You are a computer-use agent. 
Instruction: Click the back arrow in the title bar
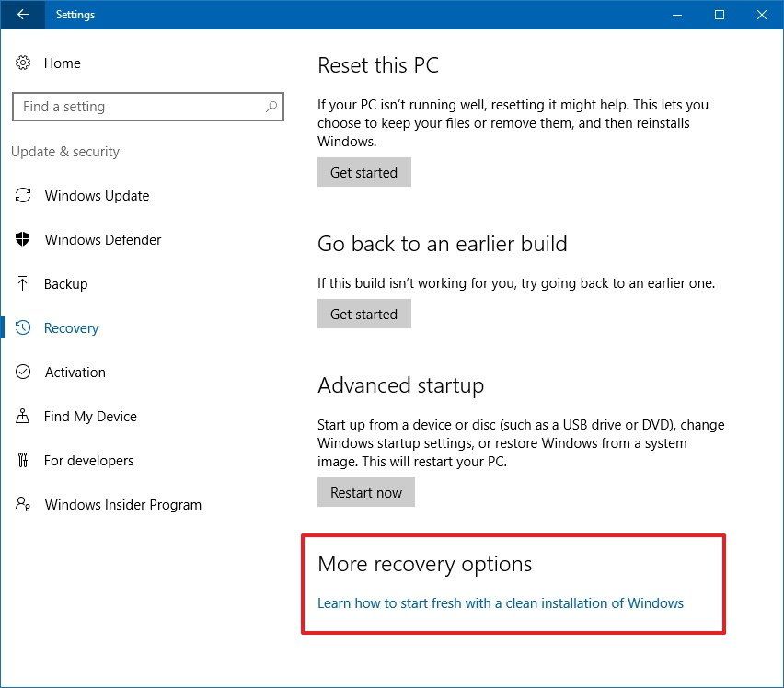coord(20,15)
